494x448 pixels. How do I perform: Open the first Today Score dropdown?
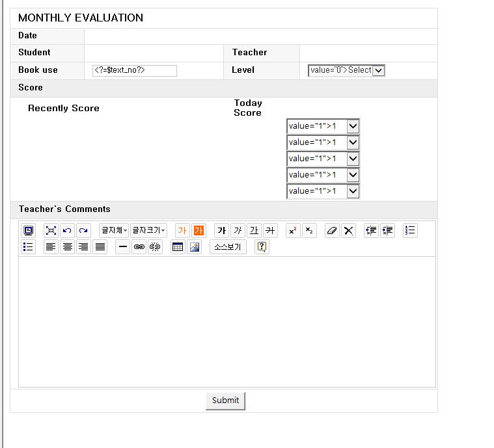(353, 126)
